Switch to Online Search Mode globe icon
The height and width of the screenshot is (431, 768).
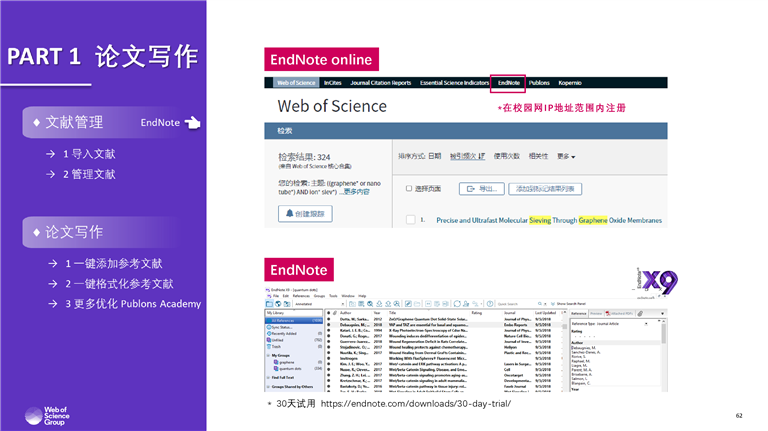click(278, 304)
